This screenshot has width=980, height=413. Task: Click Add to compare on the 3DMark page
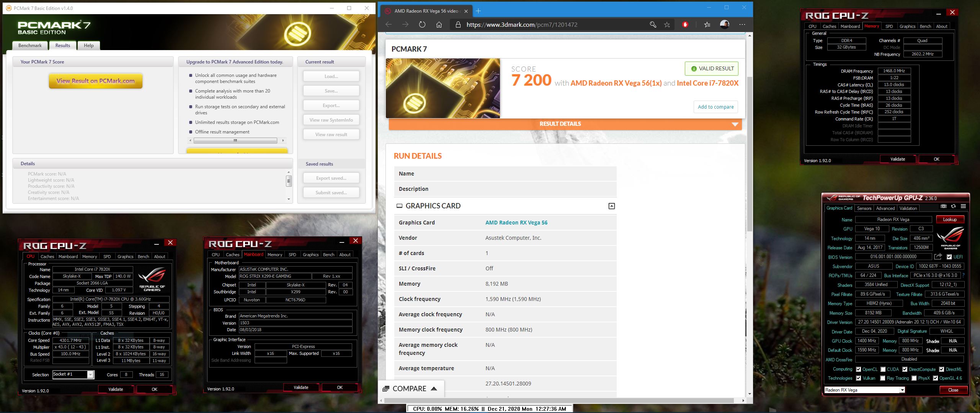(715, 107)
